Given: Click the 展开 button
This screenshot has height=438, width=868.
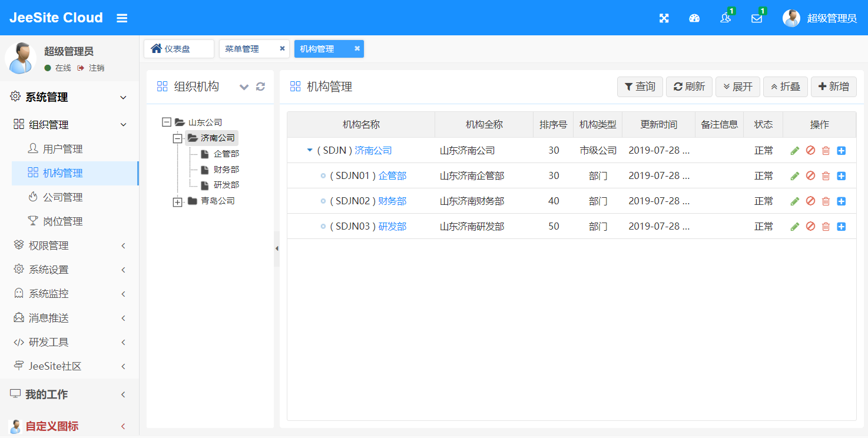Looking at the screenshot, I should [x=738, y=87].
